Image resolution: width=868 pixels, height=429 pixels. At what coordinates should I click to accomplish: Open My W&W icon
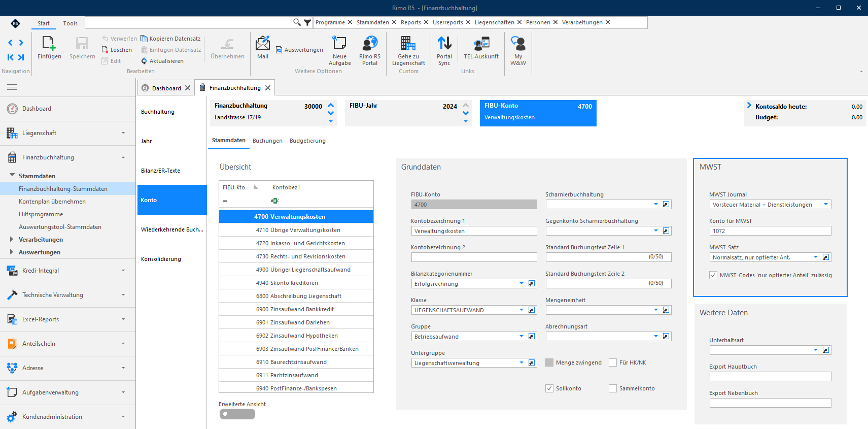[x=518, y=51]
